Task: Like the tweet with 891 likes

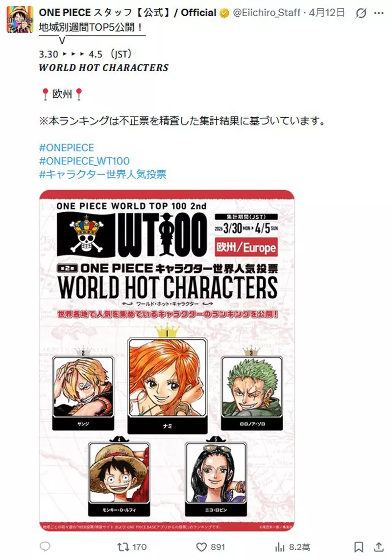Action: 211,547
